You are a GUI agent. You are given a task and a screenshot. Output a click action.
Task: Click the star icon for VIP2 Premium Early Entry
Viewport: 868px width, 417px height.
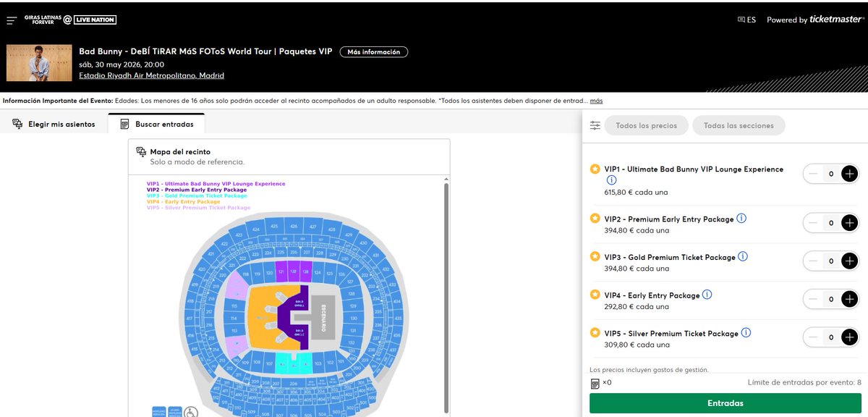[x=595, y=219]
